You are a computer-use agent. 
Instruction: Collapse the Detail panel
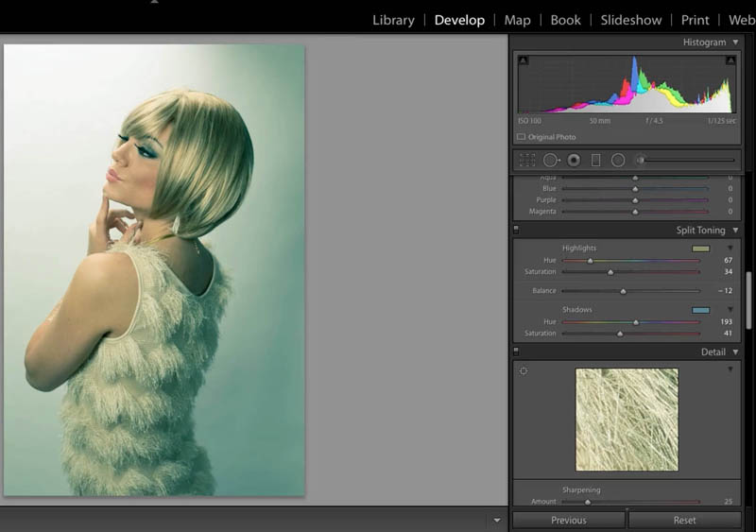coord(735,352)
